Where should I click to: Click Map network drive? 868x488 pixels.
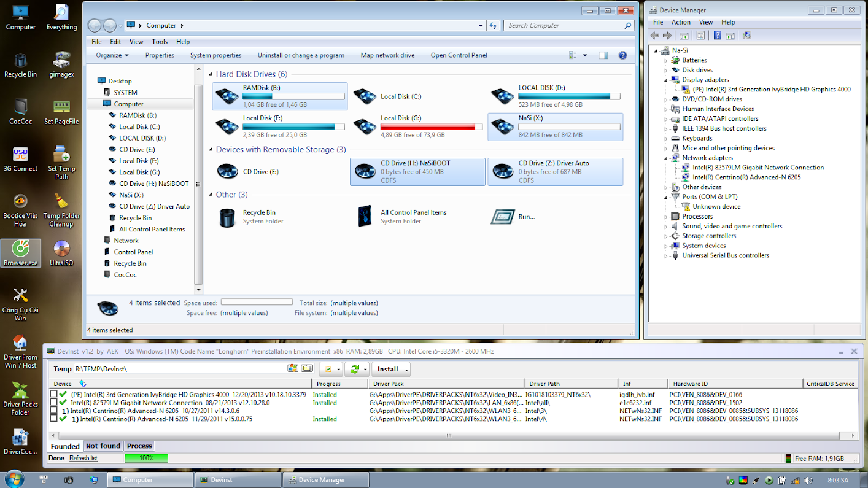point(387,55)
